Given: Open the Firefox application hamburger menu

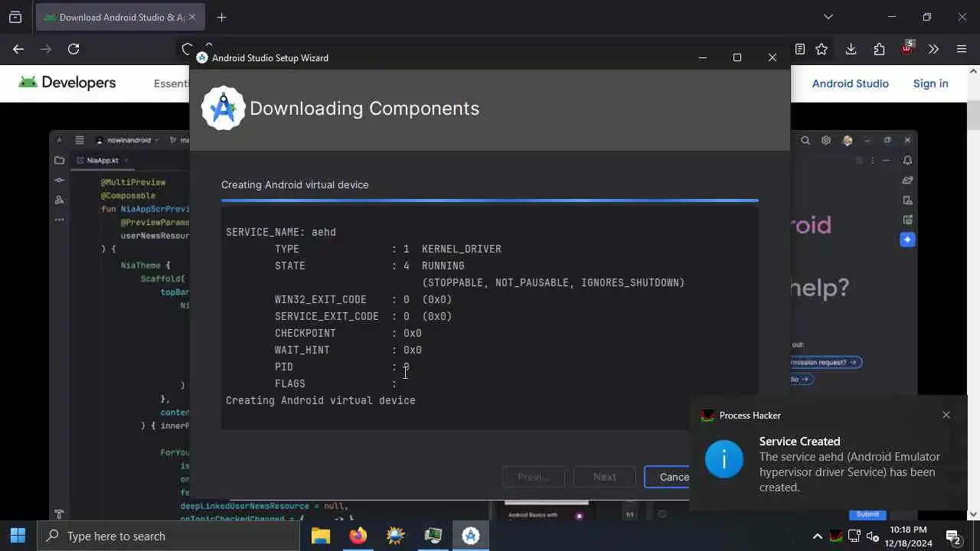Looking at the screenshot, I should click(962, 49).
